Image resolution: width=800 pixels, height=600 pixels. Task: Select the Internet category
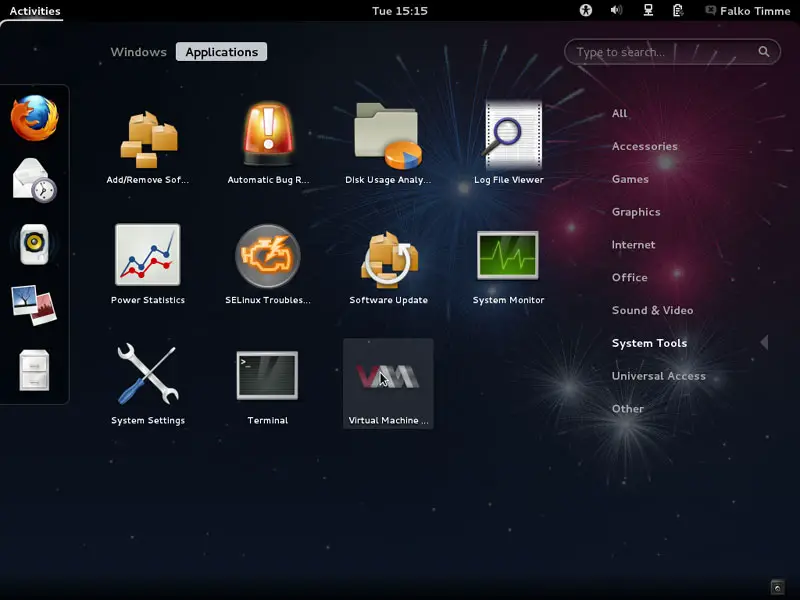point(634,245)
